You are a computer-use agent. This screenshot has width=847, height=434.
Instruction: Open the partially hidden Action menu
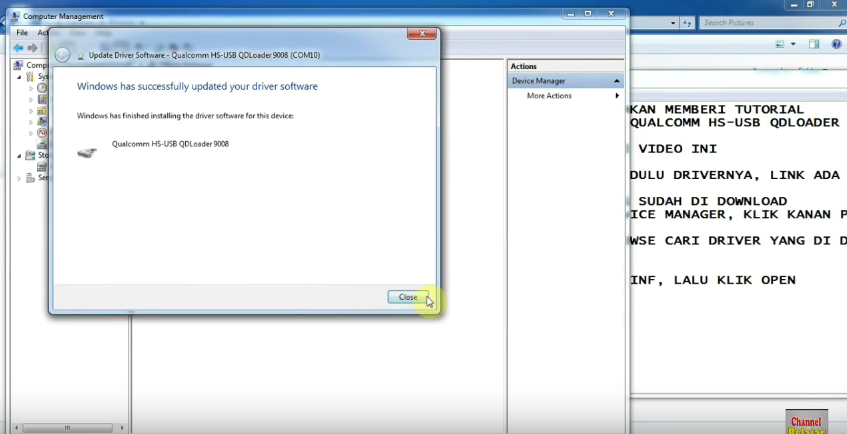pos(42,33)
